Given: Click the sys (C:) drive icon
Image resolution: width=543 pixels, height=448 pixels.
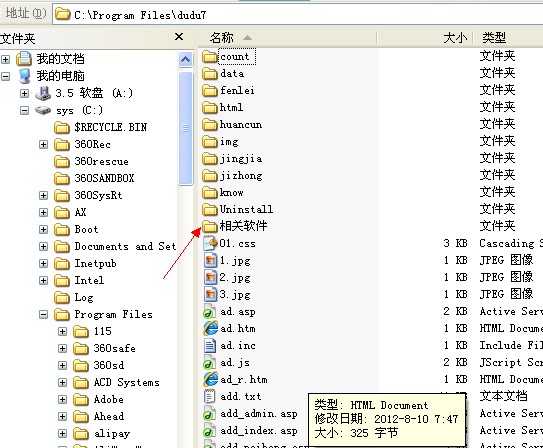Looking at the screenshot, I should 43,110.
